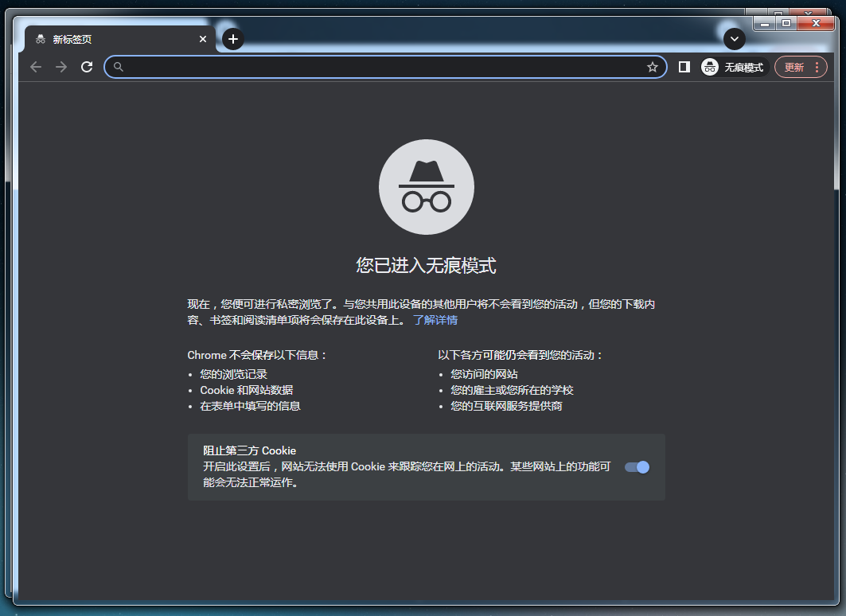Reload the page with refresh icon
The image size is (846, 616).
pyautogui.click(x=87, y=67)
